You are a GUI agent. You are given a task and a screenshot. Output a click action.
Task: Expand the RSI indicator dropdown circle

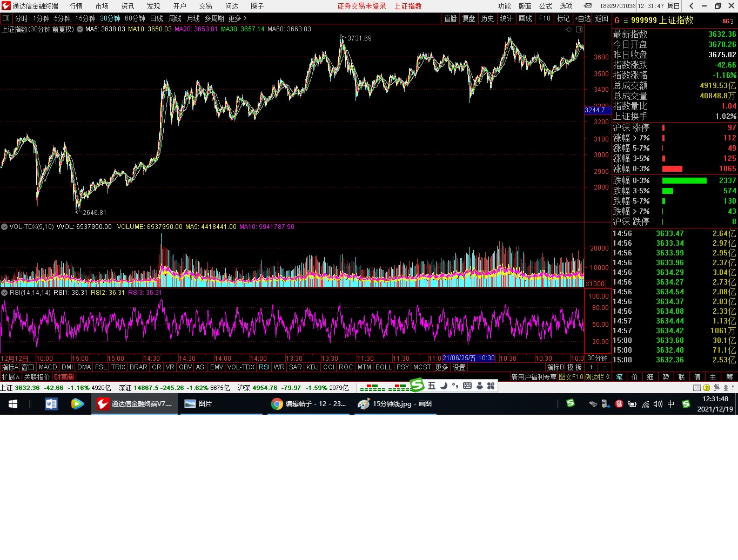pos(4,293)
